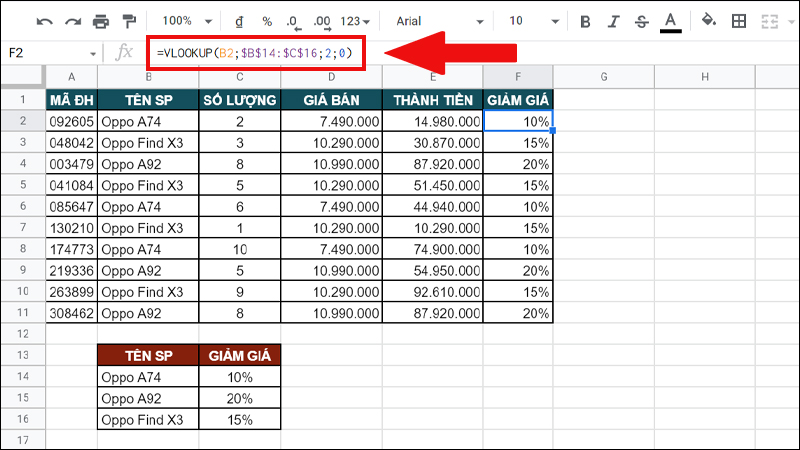Open the font size 10 dropdown
Image resolution: width=800 pixels, height=450 pixels.
click(x=534, y=21)
